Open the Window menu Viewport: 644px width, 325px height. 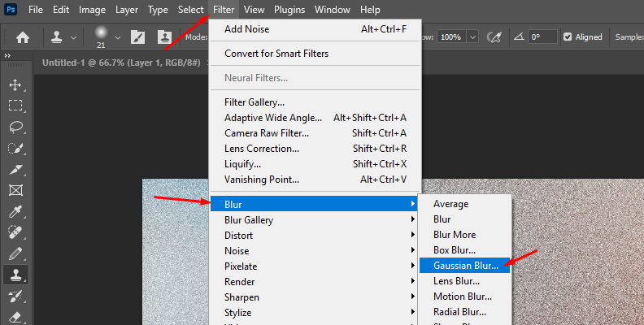tap(333, 10)
